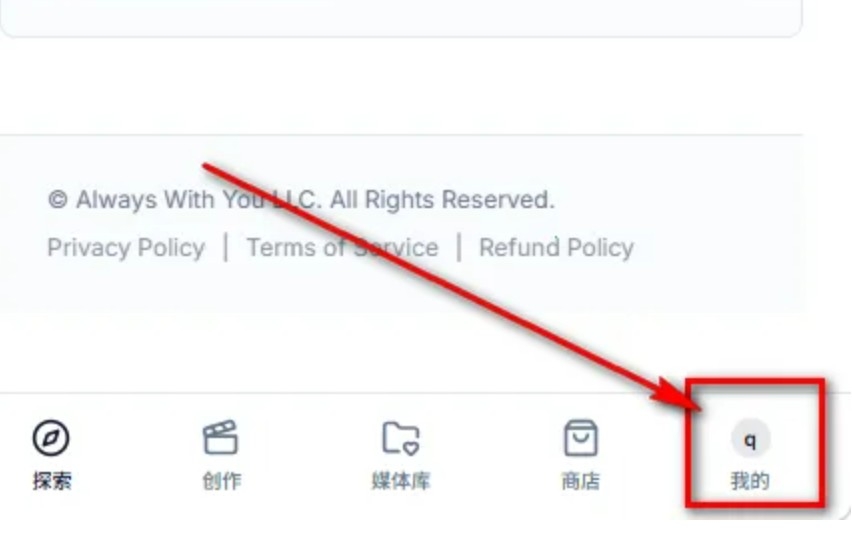Image resolution: width=852 pixels, height=533 pixels.
Task: Select the 商店 tab label
Action: (580, 481)
